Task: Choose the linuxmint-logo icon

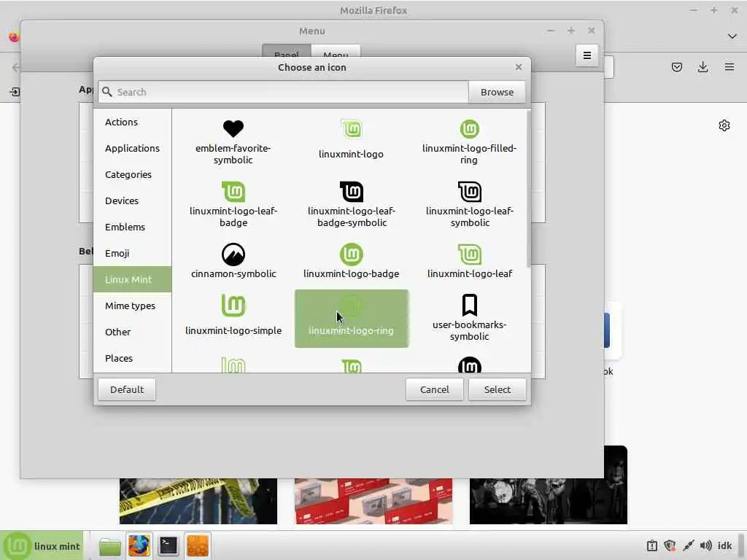Action: tap(352, 129)
